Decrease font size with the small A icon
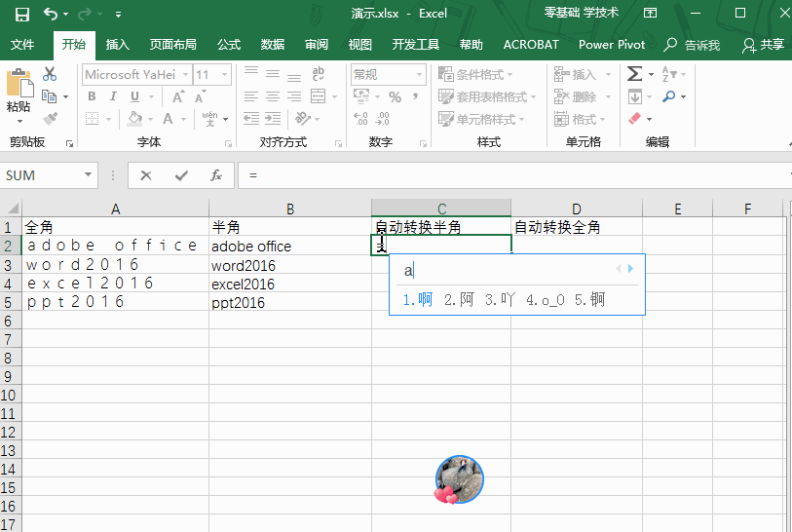 [201, 96]
